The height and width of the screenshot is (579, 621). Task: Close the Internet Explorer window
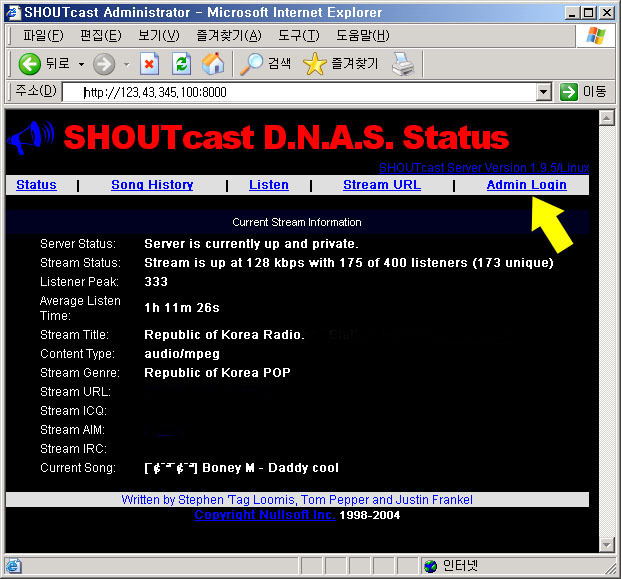coord(607,13)
